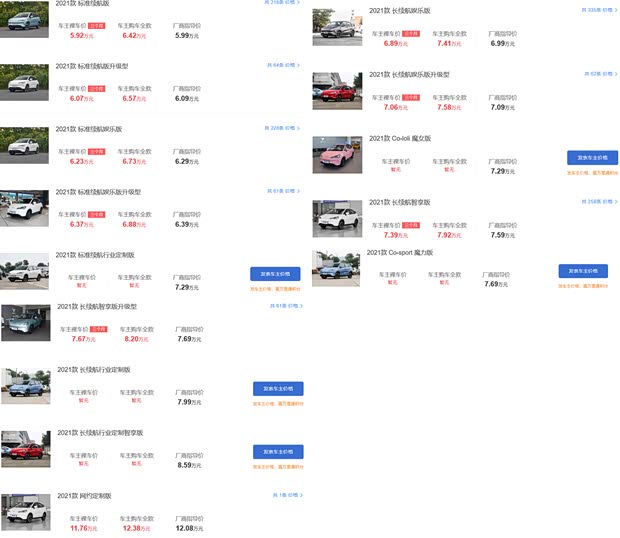Click 发表车主价格 button for 标准续航行业定制版
The width and height of the screenshot is (620, 538).
(275, 274)
